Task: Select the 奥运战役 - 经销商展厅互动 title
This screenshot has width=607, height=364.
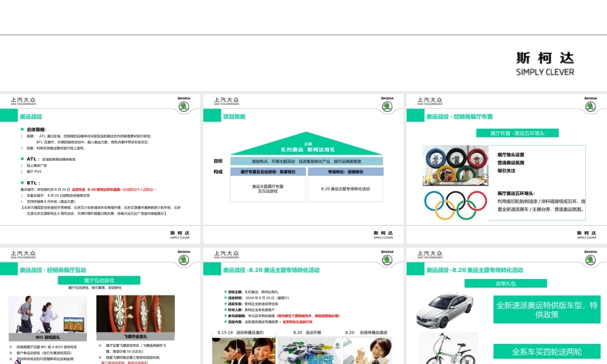Action: 53,270
